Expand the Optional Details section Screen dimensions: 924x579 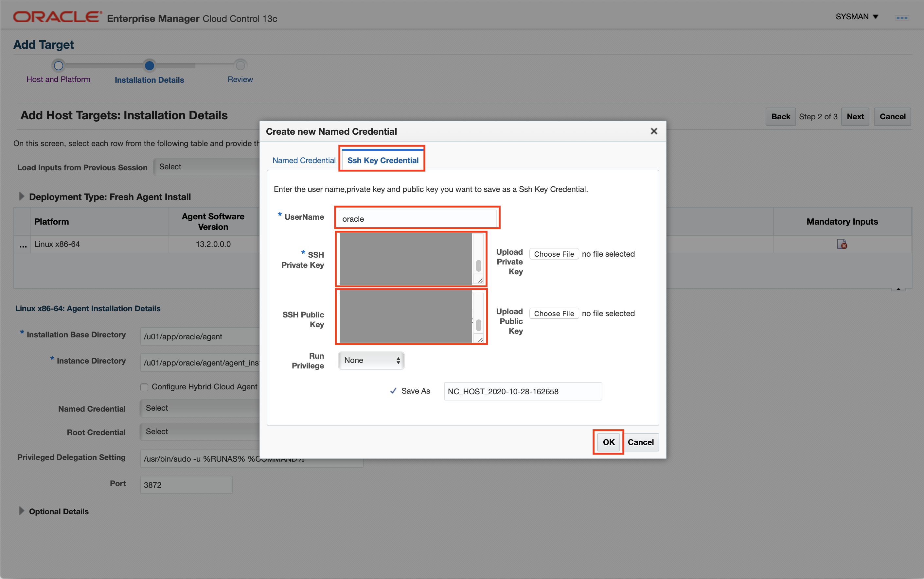tap(22, 511)
